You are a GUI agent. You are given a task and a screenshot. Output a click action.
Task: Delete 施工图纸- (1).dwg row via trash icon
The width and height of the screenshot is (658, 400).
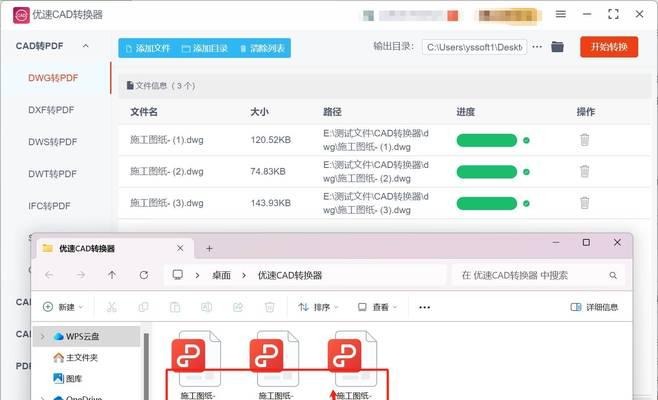click(x=585, y=139)
